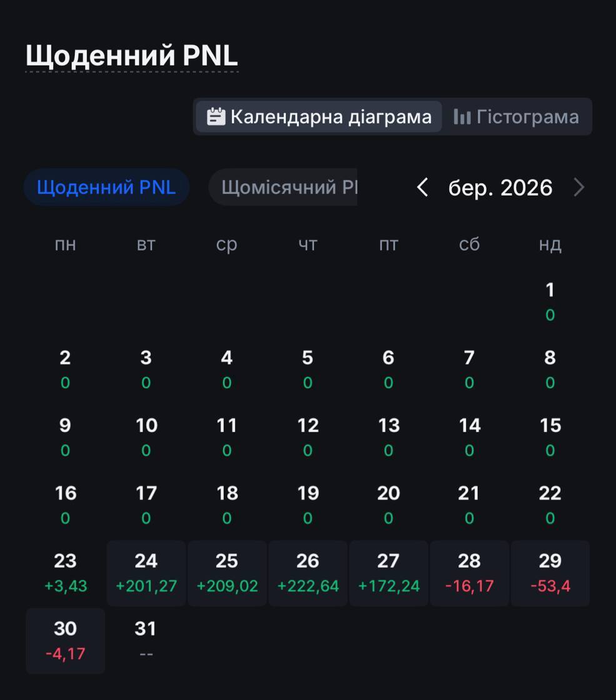Select the Щомісячний PNL tab
This screenshot has width=616, height=700.
(x=283, y=187)
